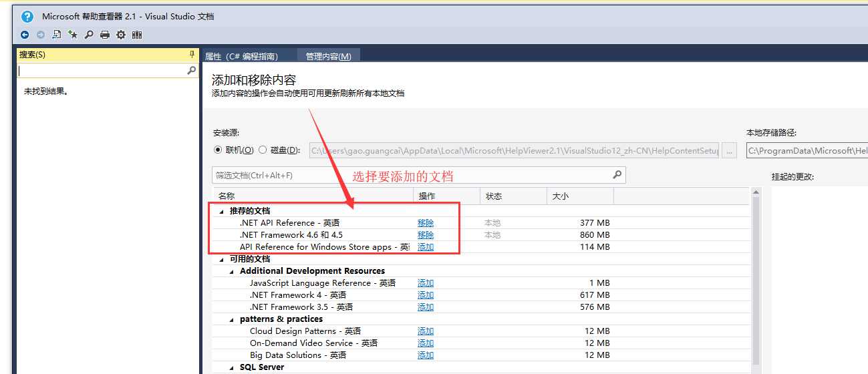868x374 pixels.
Task: Select Cloud Design Patterns row name
Action: coord(305,331)
